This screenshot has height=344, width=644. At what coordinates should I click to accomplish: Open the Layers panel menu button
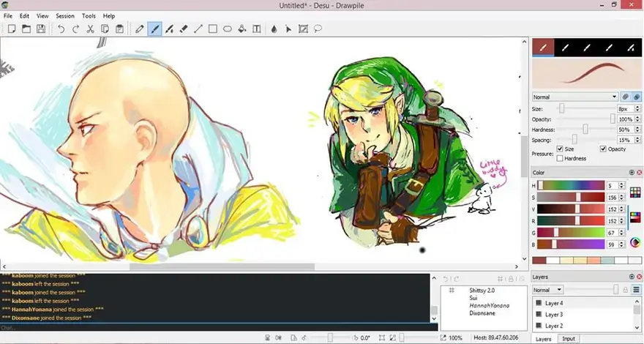pyautogui.click(x=636, y=290)
